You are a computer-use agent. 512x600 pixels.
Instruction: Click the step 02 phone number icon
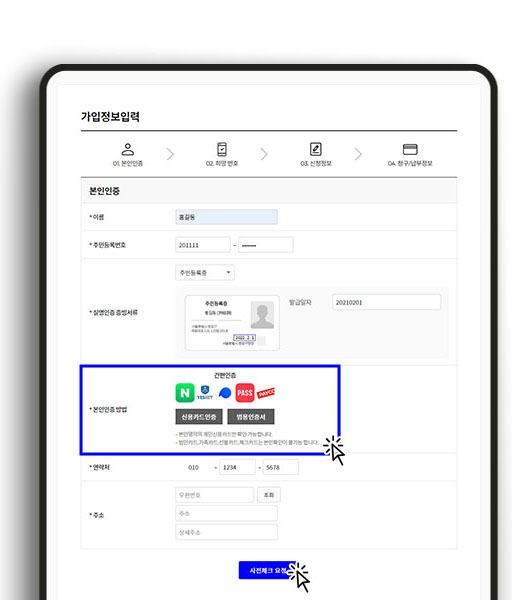click(222, 149)
